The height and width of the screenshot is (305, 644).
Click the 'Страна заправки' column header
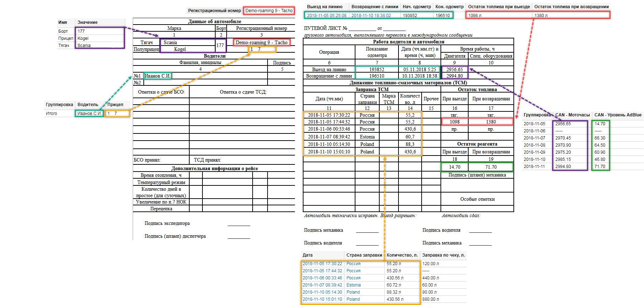coord(364,255)
